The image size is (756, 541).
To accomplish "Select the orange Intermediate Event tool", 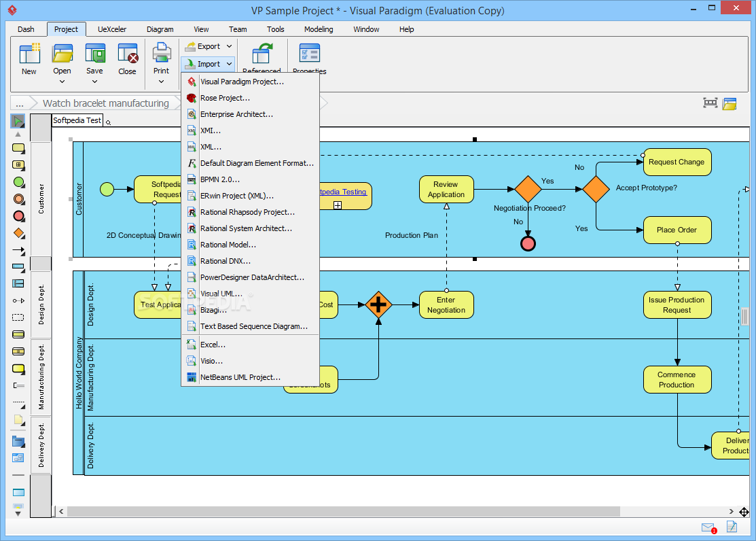I will tap(19, 199).
